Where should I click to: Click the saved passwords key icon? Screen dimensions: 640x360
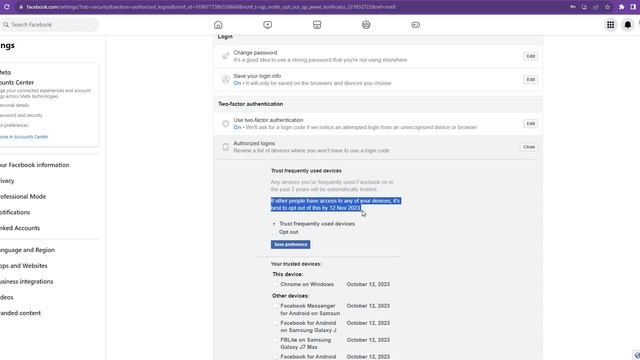point(573,7)
